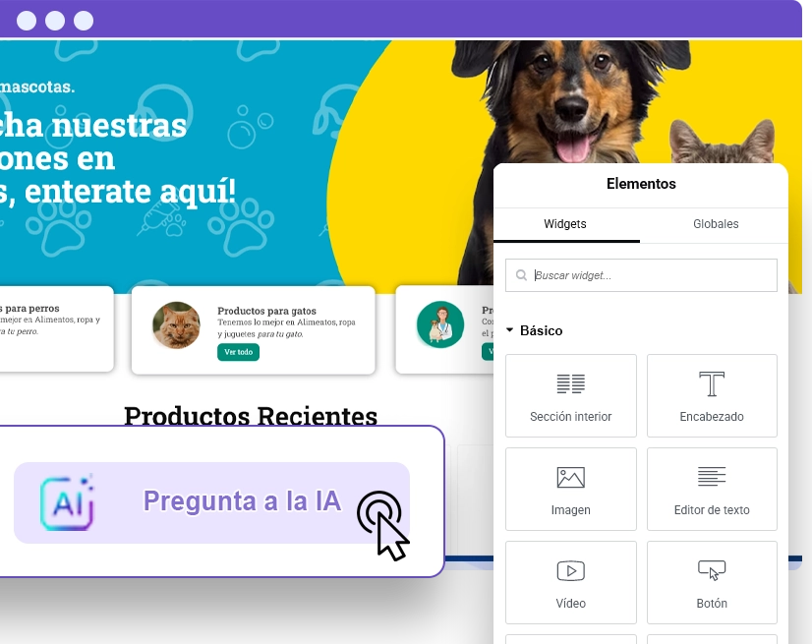
Task: Click the Productos Recientes heading
Action: [251, 417]
